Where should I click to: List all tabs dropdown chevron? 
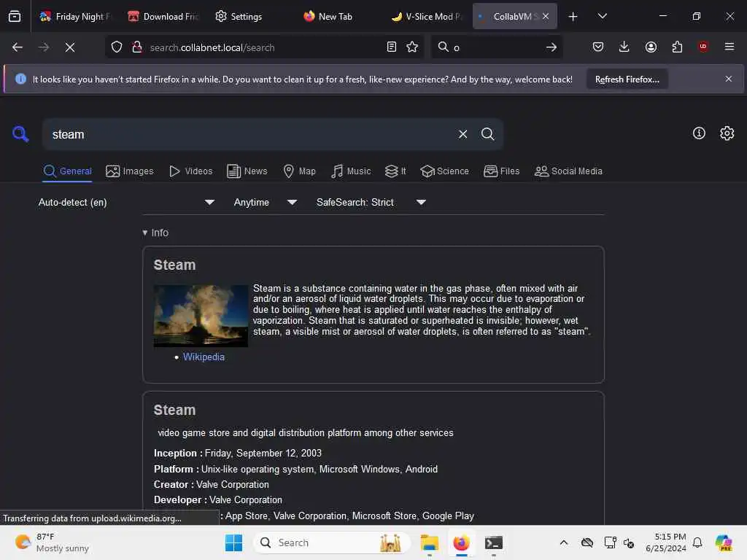tap(603, 16)
